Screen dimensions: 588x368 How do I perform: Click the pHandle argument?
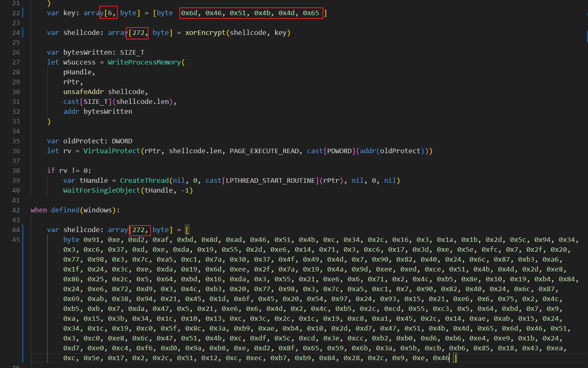pyautogui.click(x=78, y=72)
